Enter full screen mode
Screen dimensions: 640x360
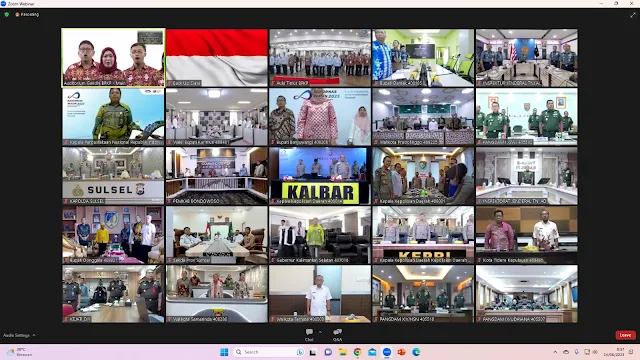coord(633,15)
